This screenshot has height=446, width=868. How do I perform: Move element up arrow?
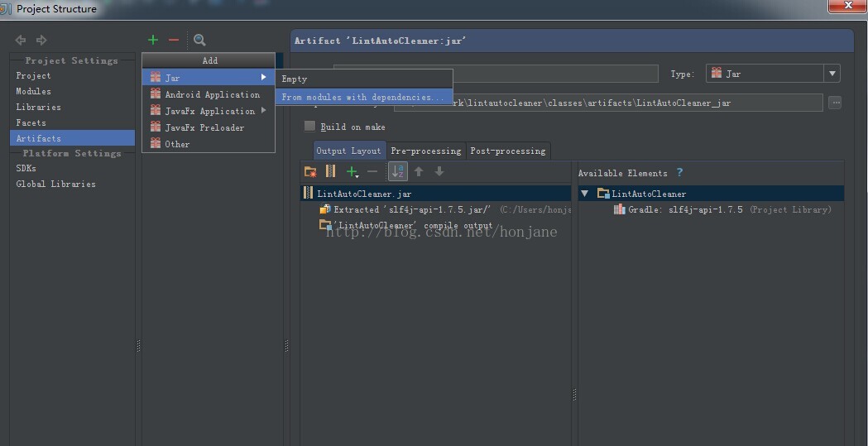point(419,171)
